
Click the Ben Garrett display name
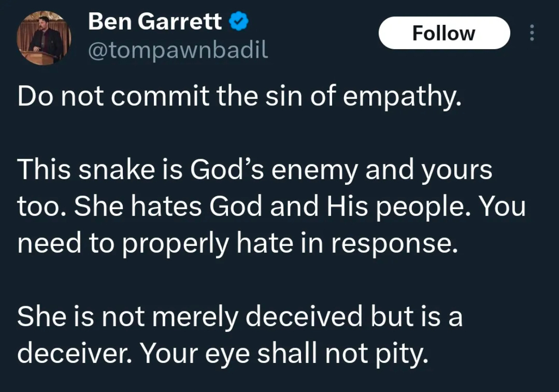coord(155,21)
